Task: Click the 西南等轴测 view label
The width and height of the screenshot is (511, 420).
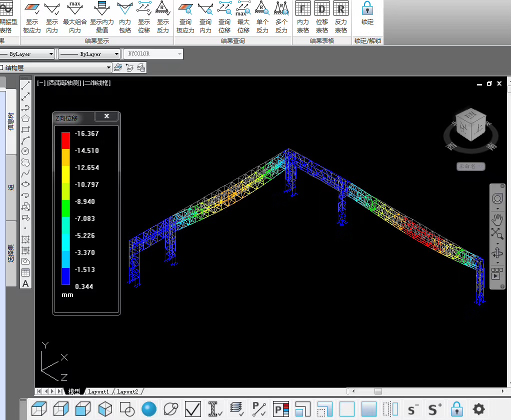Action: pyautogui.click(x=64, y=83)
